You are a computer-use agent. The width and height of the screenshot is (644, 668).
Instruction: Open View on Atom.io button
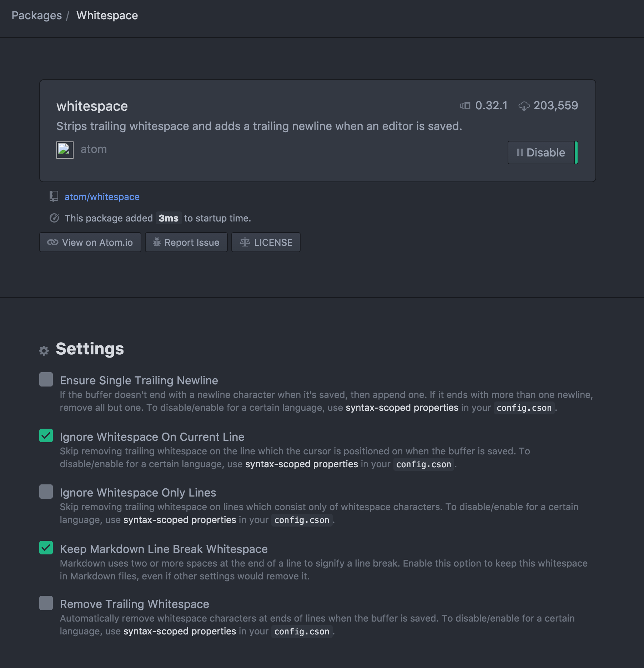[x=90, y=242]
